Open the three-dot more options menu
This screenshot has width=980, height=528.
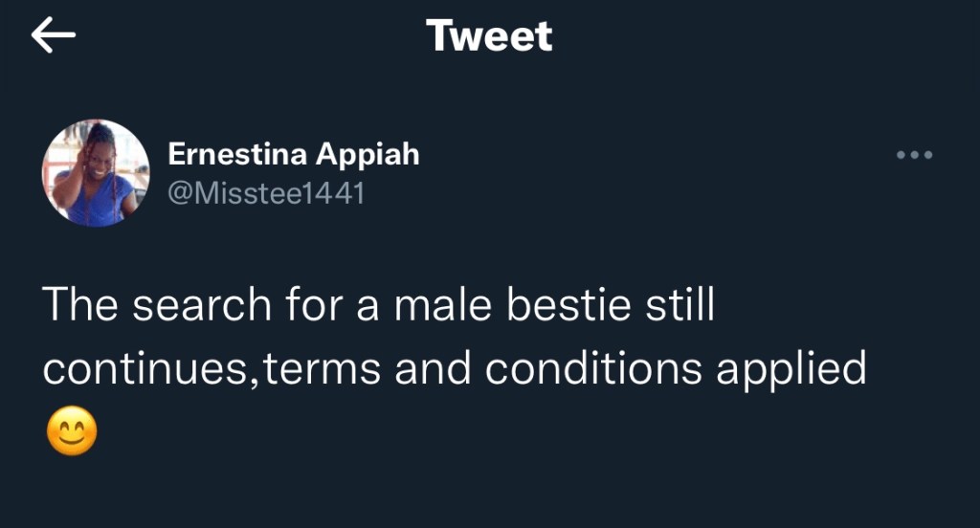point(914,155)
